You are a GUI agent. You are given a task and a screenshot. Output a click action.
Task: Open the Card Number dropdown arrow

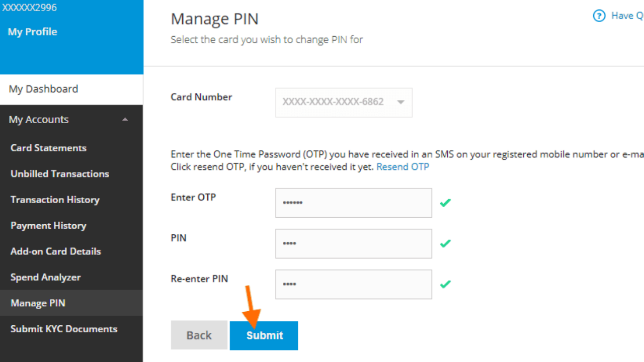(400, 102)
